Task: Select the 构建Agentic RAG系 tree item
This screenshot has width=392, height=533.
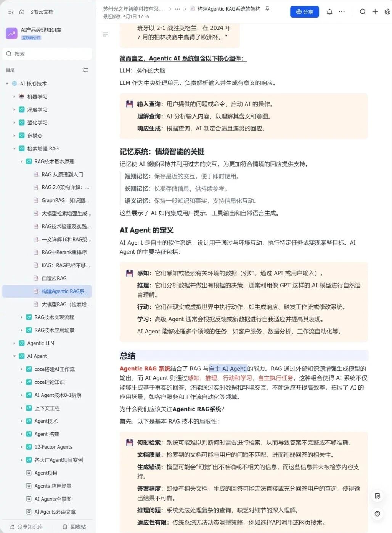Action: pyautogui.click(x=47, y=291)
